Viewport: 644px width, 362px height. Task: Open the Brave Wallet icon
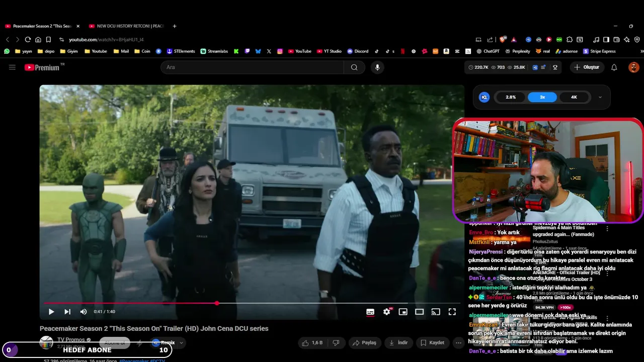pos(616,40)
